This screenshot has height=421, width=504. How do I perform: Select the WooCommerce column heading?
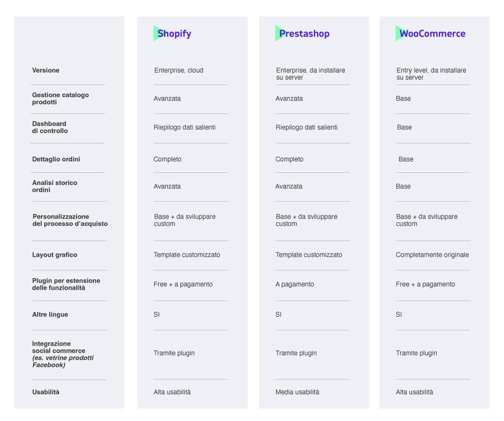pyautogui.click(x=432, y=33)
